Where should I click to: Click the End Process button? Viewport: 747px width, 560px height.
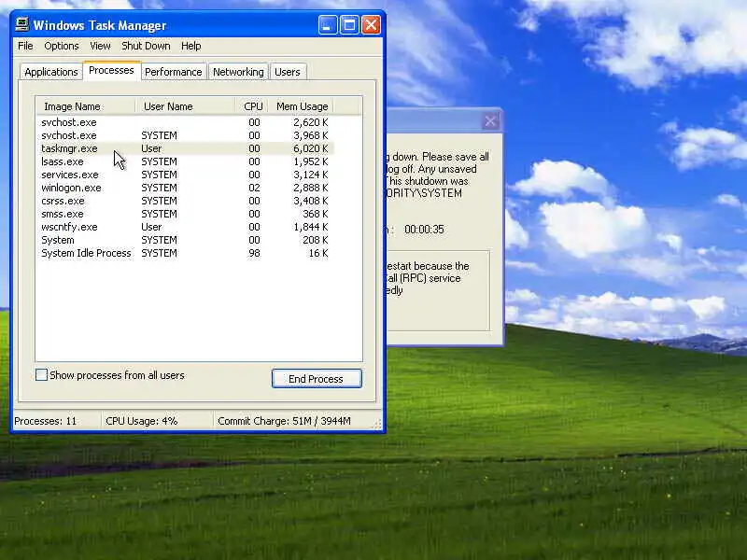tap(317, 379)
